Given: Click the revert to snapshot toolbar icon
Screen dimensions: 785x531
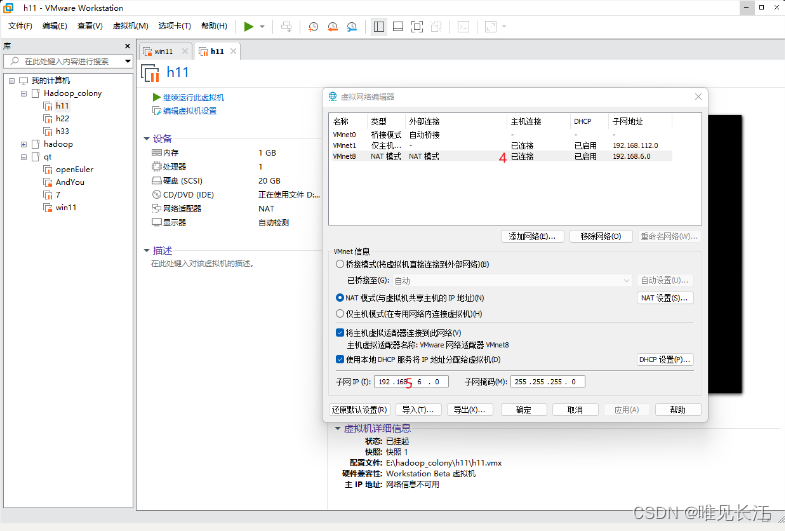Looking at the screenshot, I should (332, 27).
